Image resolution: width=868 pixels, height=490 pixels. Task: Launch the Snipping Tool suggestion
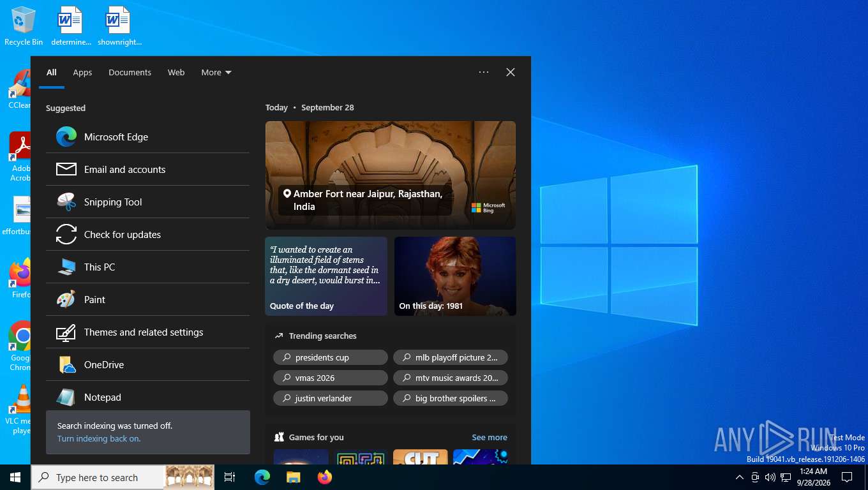click(x=147, y=202)
